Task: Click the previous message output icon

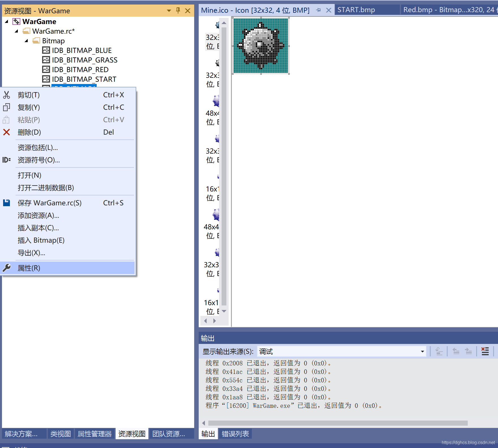Action: tap(456, 351)
